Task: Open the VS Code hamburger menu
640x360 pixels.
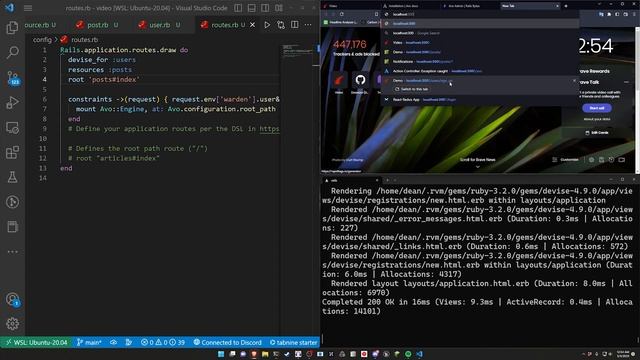Action: (x=28, y=8)
